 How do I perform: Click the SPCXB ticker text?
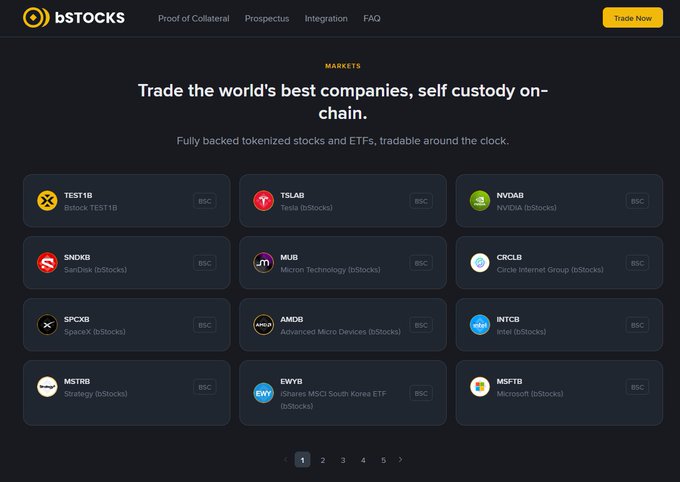tap(76, 319)
